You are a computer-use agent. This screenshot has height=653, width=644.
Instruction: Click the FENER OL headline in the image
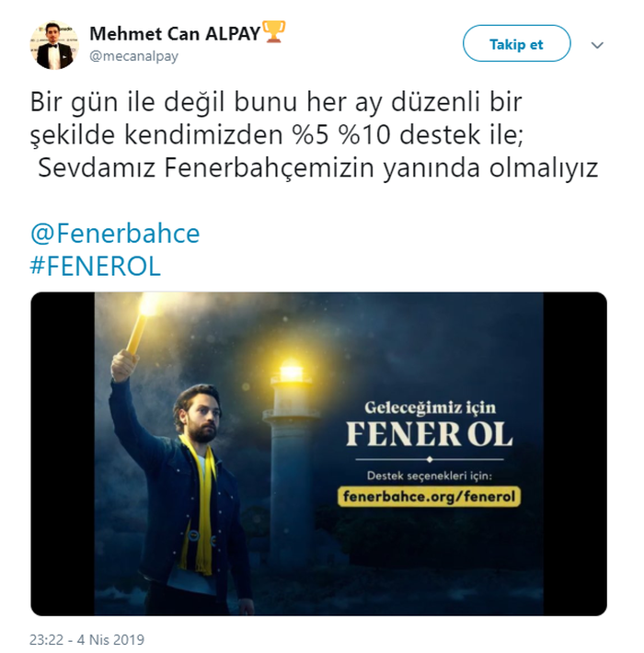coord(429,434)
